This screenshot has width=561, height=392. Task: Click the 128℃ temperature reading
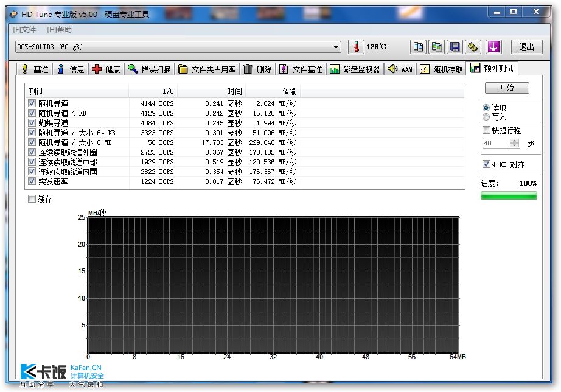[x=377, y=47]
